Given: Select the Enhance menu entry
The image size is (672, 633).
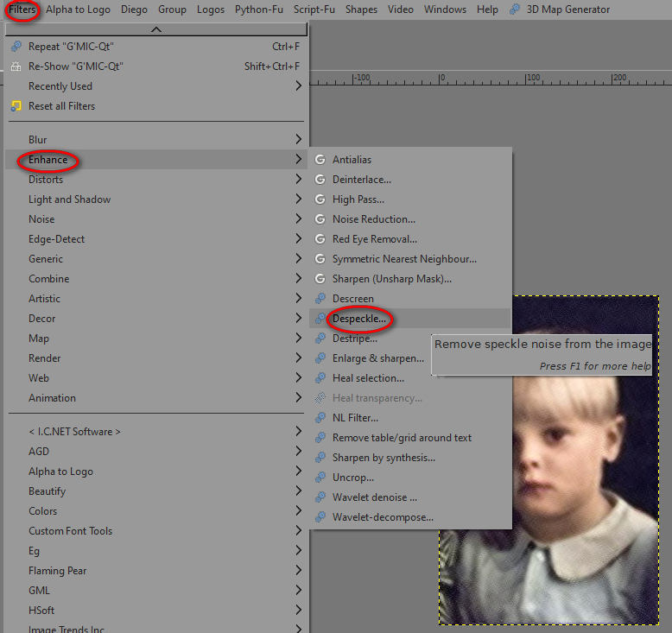Looking at the screenshot, I should point(156,160).
